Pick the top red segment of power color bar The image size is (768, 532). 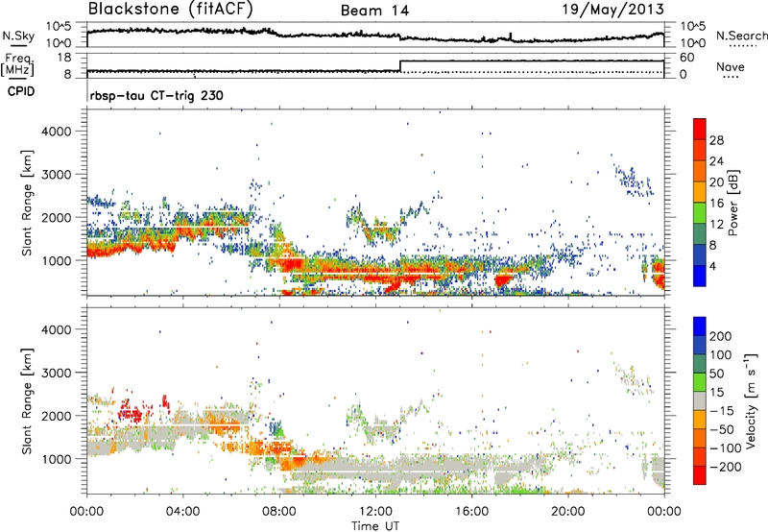coord(700,129)
